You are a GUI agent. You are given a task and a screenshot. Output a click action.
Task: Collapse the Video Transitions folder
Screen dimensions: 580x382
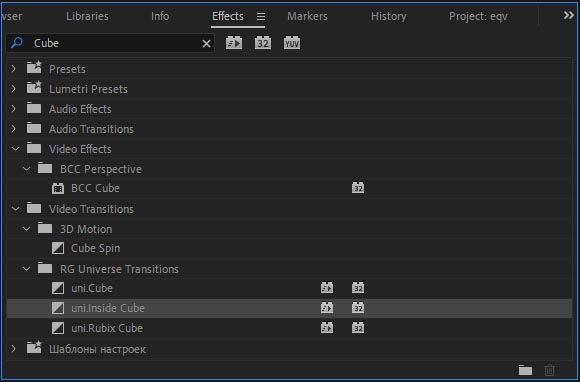15,209
